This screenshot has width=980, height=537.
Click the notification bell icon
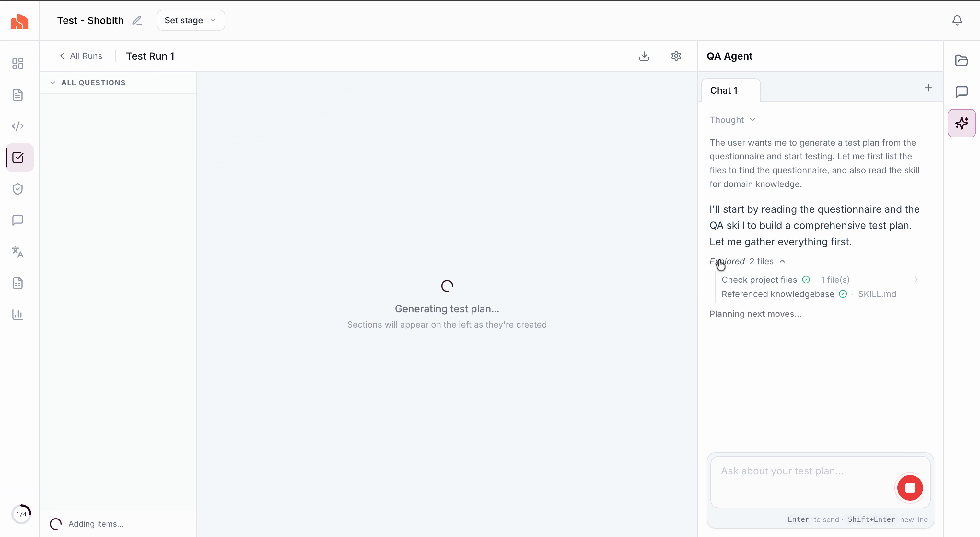[957, 20]
